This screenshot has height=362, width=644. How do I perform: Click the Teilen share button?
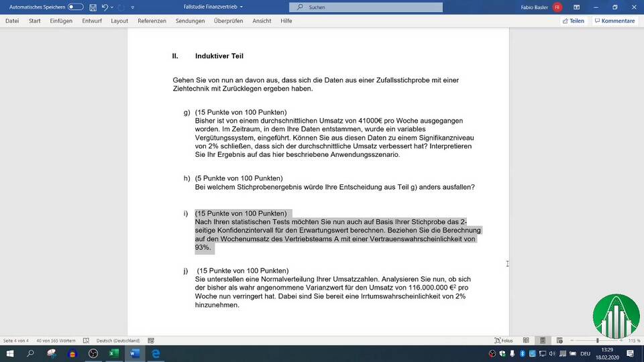tap(574, 21)
